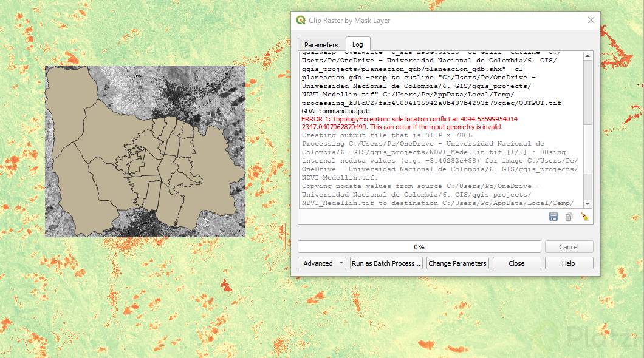Click the Close button
Screen dimensions: 644x358
point(516,263)
